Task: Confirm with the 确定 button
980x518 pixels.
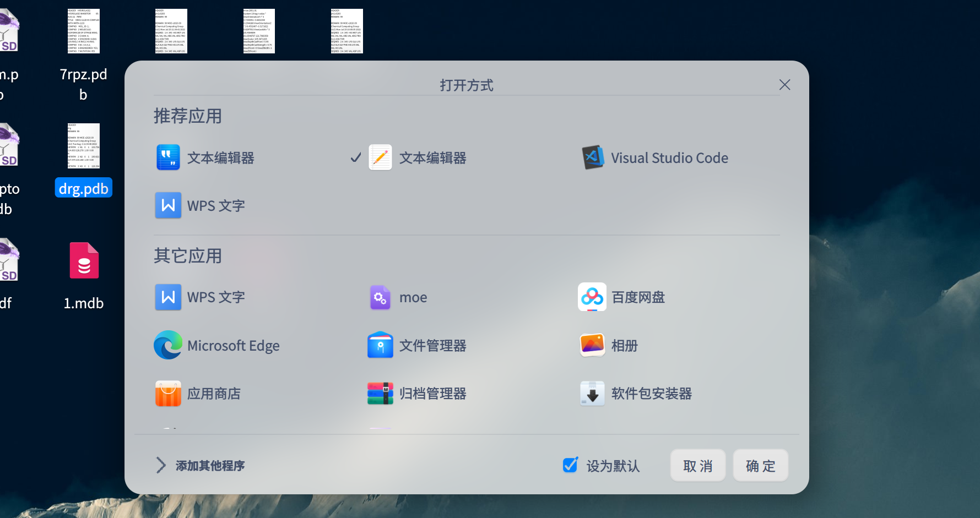Action: 761,466
